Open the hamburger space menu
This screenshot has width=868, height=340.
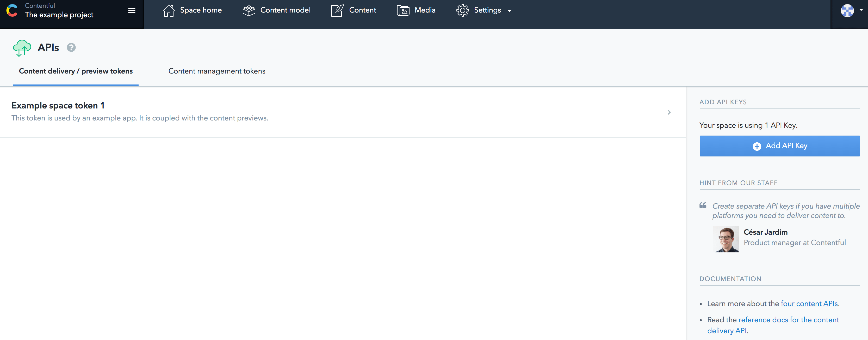coord(132,10)
